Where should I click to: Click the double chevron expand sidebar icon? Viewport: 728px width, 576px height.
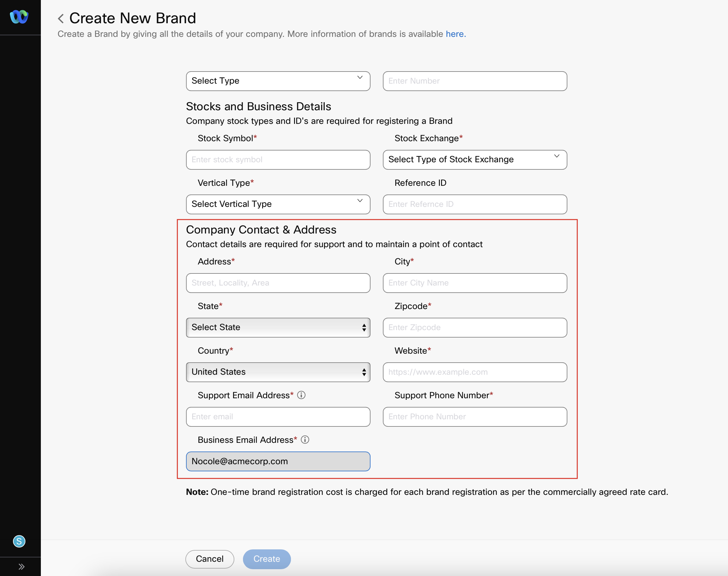click(21, 566)
